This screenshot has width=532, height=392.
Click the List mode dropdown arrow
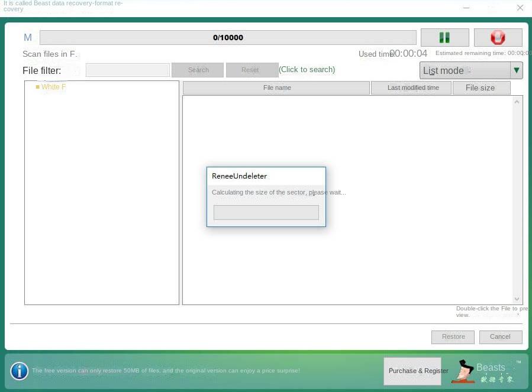pos(516,70)
